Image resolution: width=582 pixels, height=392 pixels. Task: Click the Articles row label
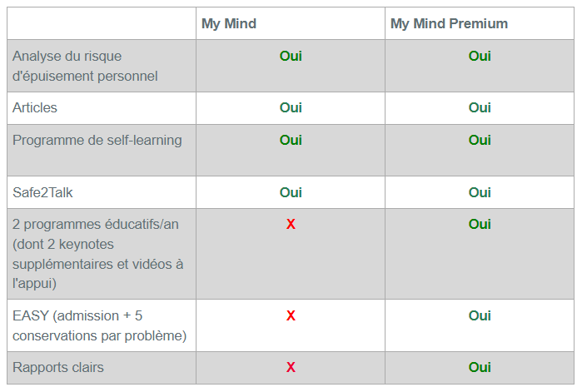click(35, 108)
